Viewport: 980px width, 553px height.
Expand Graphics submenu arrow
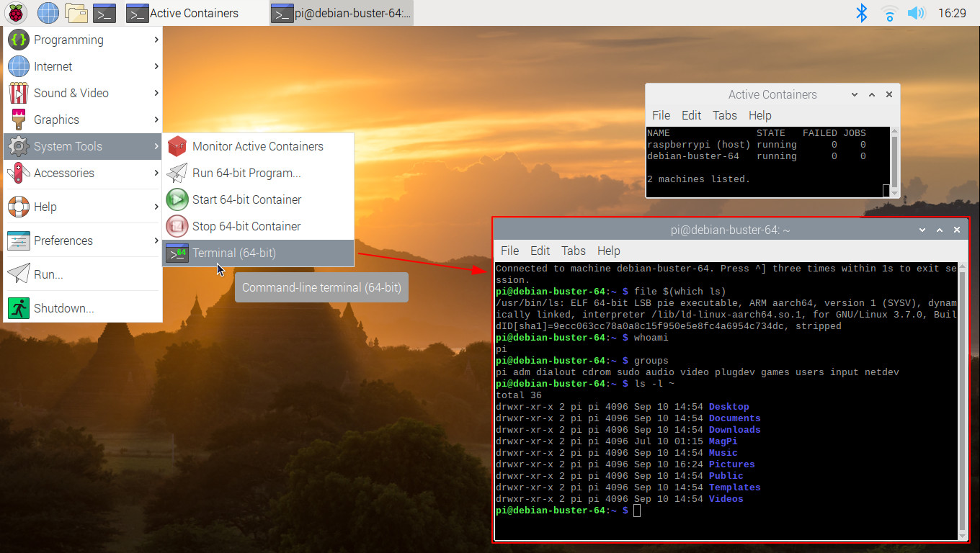156,120
